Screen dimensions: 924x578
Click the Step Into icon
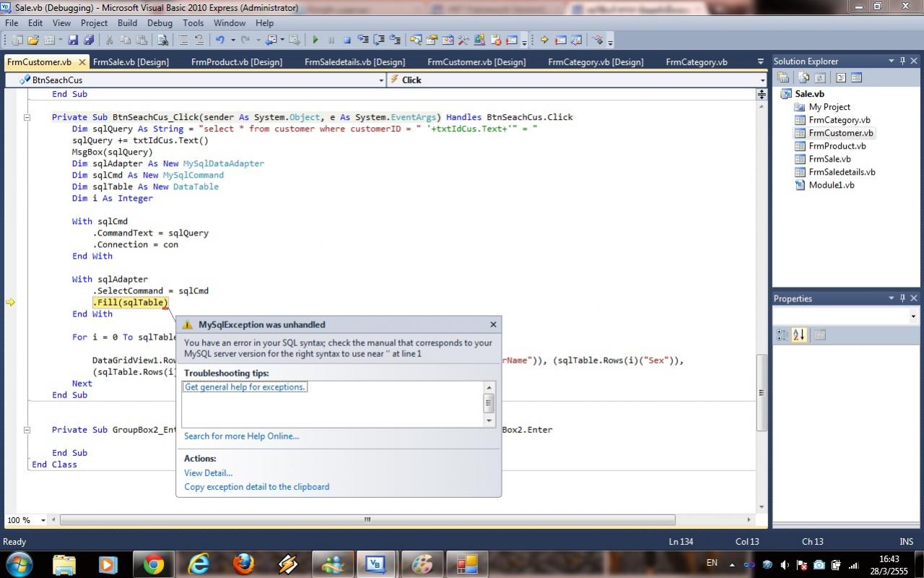(x=363, y=40)
